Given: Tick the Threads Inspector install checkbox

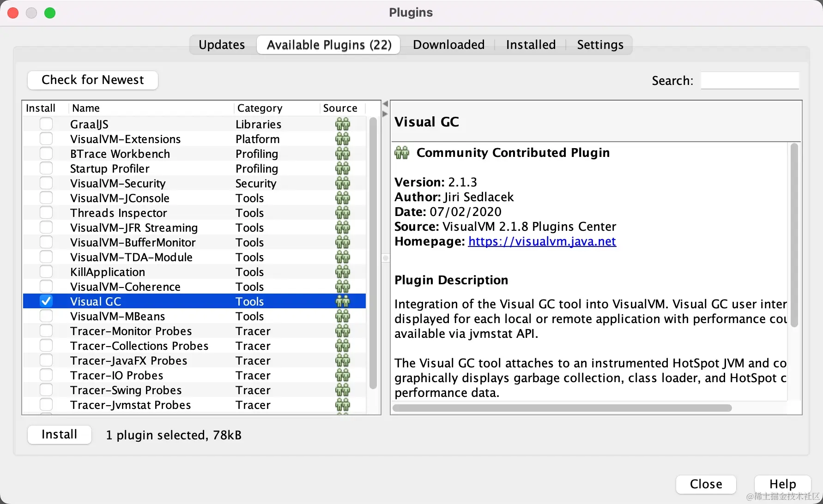Looking at the screenshot, I should (46, 212).
